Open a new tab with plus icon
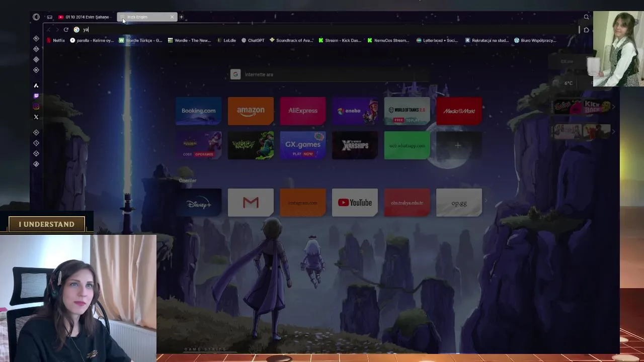644x362 pixels. click(x=181, y=17)
